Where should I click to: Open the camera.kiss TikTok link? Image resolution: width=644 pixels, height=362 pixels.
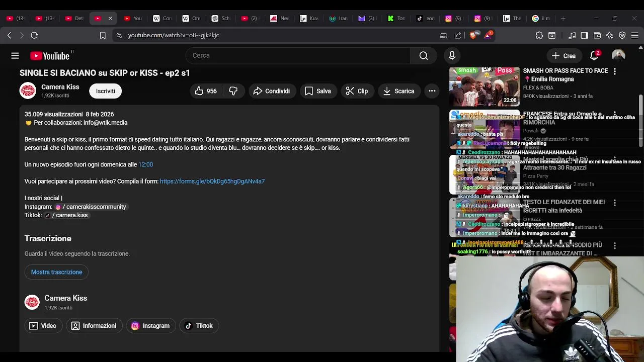tap(66, 215)
